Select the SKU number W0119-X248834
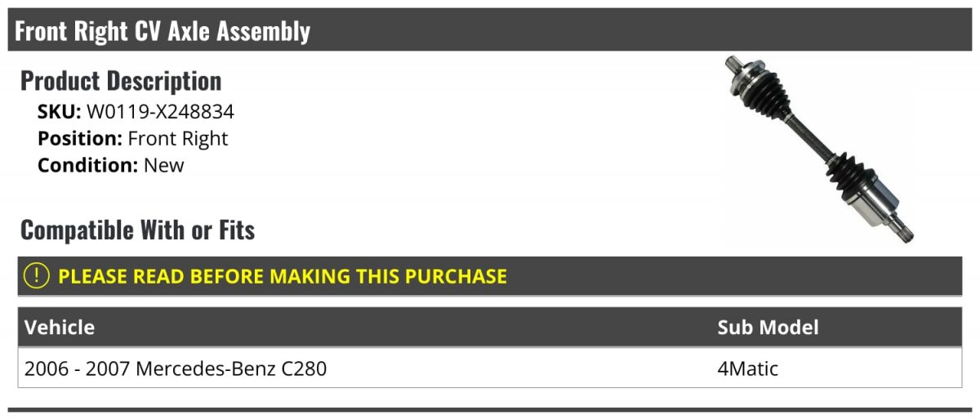 (160, 112)
